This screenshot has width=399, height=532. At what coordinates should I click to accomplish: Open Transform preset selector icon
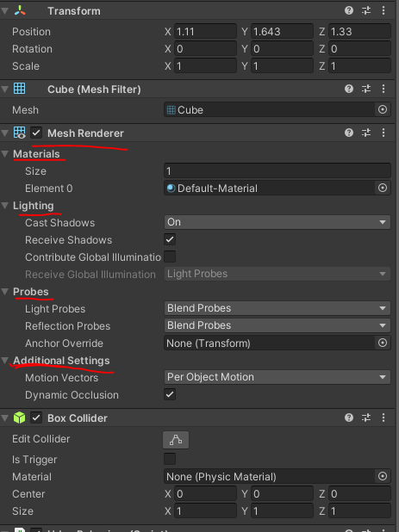[366, 10]
